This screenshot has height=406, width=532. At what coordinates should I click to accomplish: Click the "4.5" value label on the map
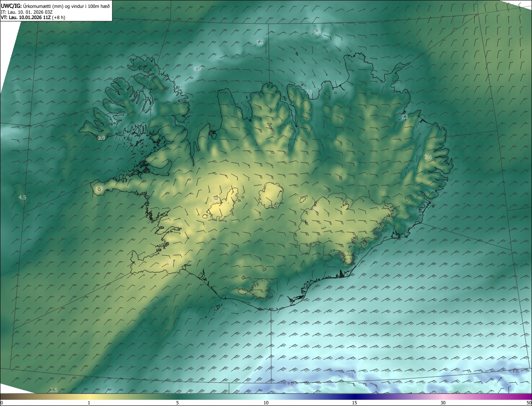22,198
